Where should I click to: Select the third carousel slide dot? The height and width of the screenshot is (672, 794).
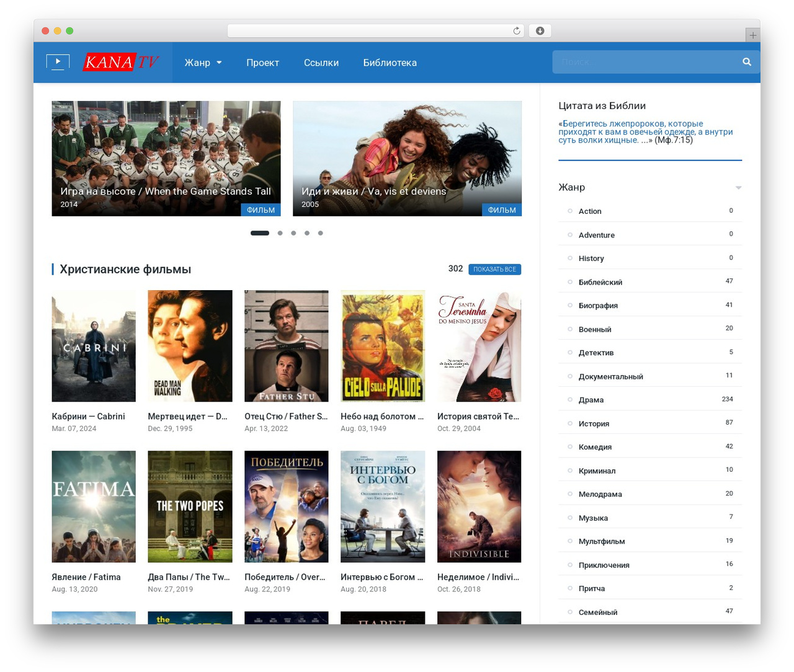[x=293, y=233]
